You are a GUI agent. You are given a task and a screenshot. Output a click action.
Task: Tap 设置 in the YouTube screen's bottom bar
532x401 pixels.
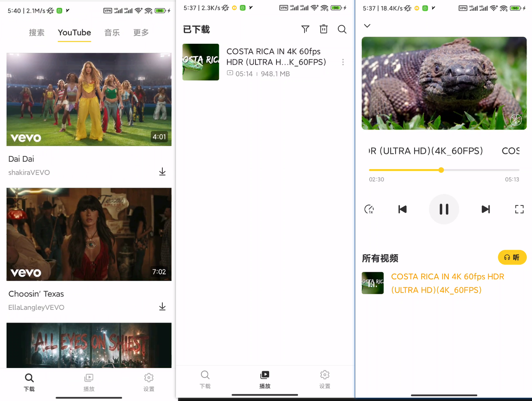[x=149, y=382]
